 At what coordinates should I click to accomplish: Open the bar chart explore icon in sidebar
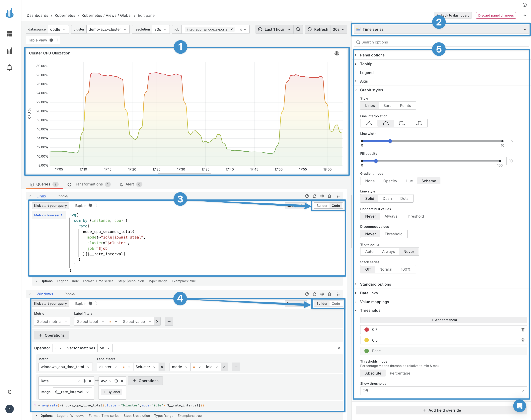[9, 51]
